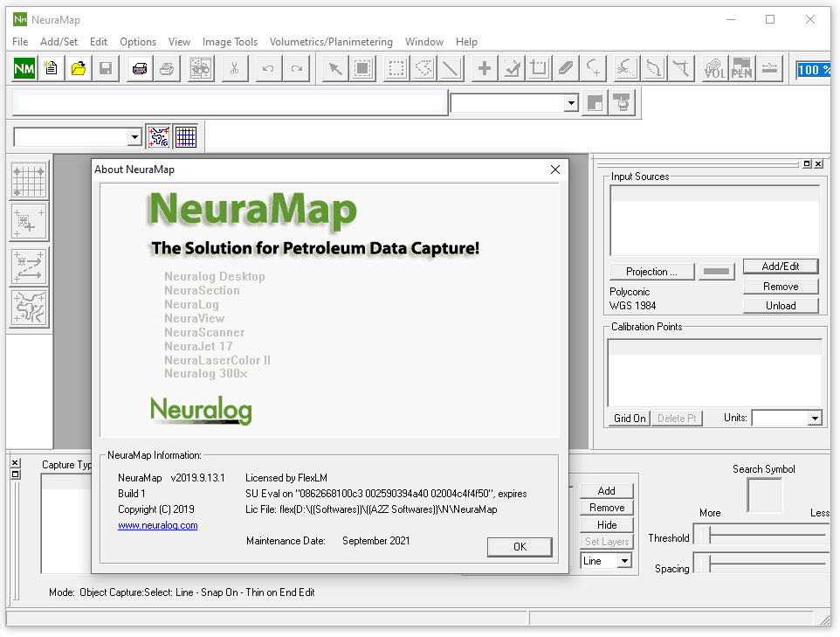Hide the selected capture layer
Screen dimensions: 840x637
[606, 524]
